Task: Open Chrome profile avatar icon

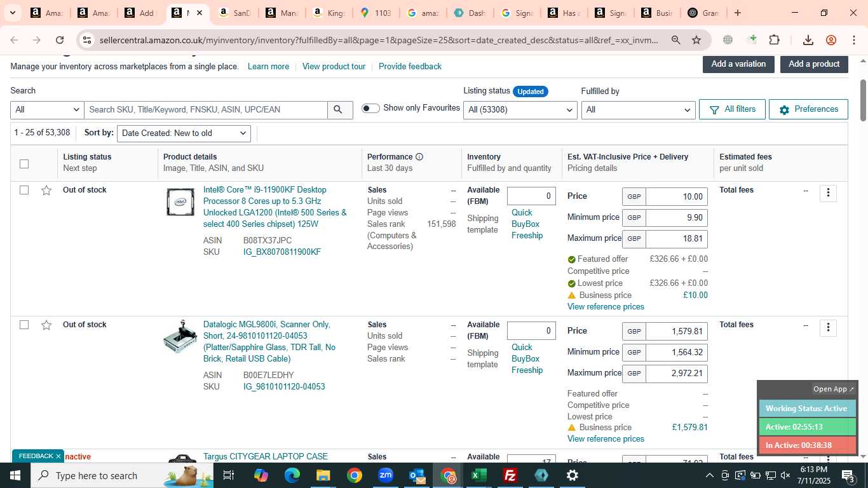Action: tap(831, 40)
